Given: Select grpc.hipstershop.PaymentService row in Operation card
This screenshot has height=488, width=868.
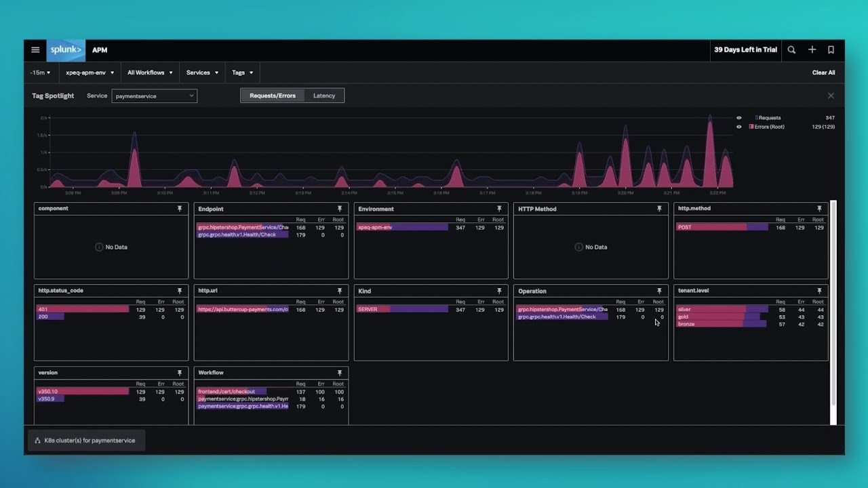Looking at the screenshot, I should coord(591,310).
